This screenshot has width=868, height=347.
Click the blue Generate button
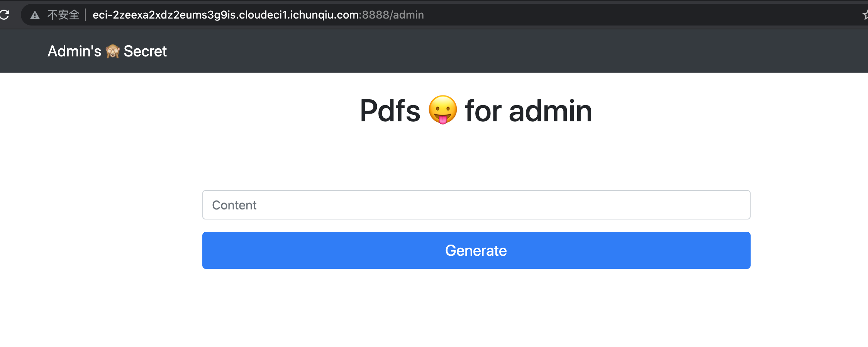476,250
